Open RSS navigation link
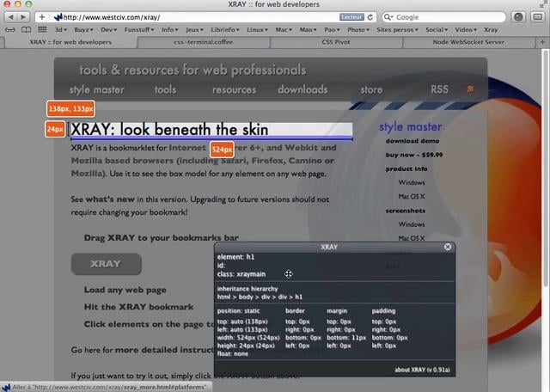The height and width of the screenshot is (392, 550). [x=439, y=89]
